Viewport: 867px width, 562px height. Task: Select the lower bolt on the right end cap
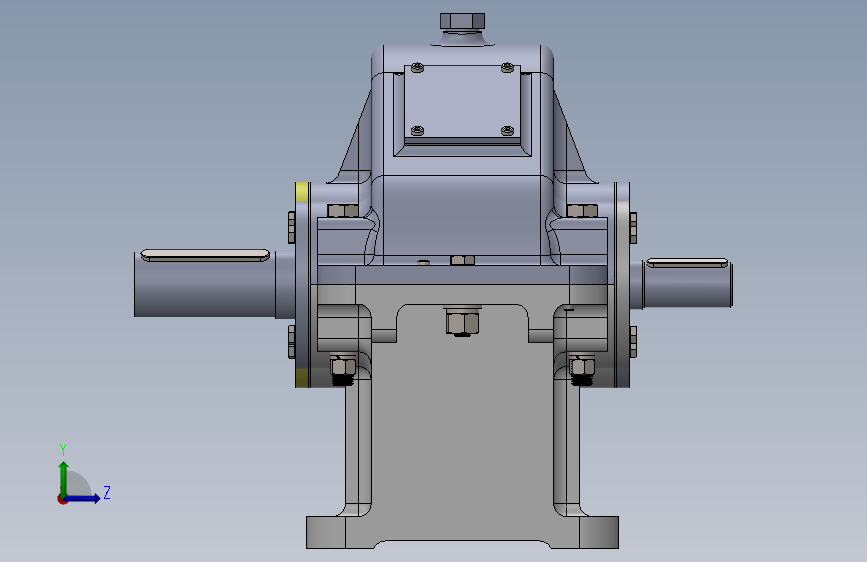633,342
